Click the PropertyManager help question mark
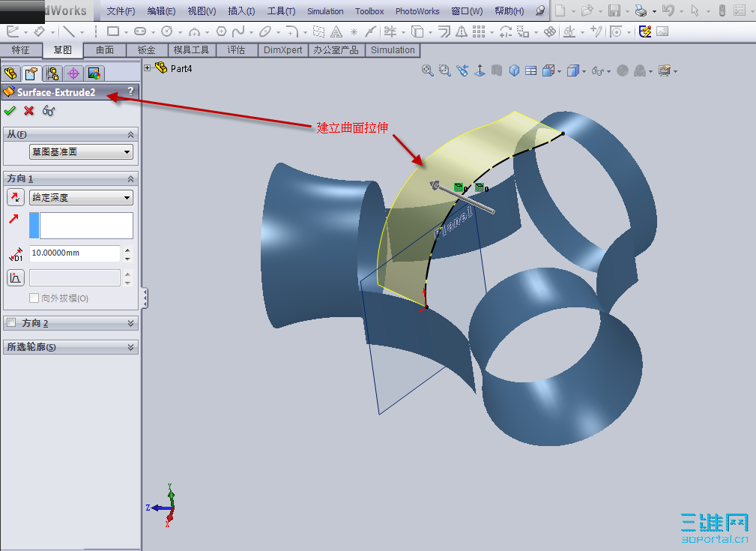Screen dimensions: 756x551 pos(130,91)
